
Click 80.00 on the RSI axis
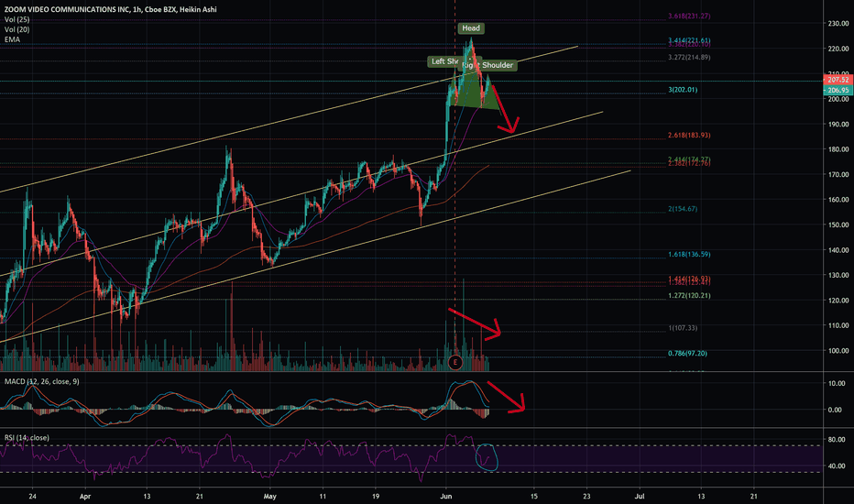tap(837, 439)
